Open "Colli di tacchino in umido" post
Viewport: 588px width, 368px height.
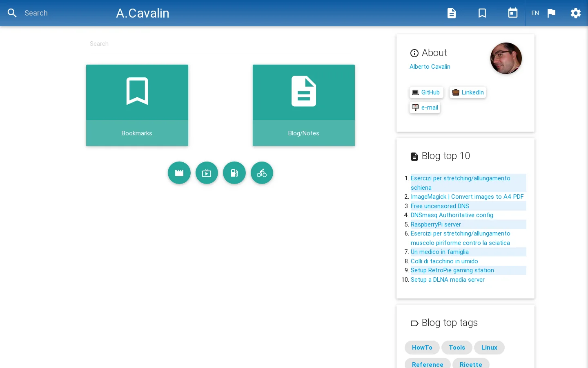pos(444,261)
